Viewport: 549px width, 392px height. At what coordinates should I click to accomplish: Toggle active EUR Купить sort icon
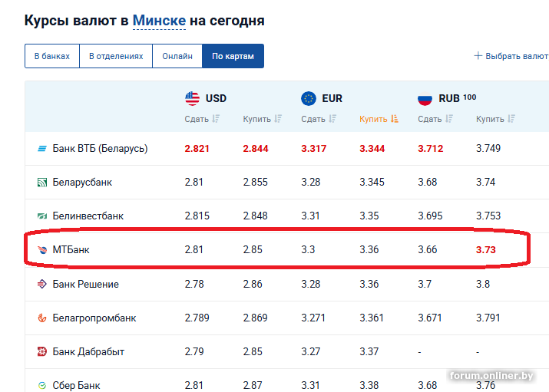(x=395, y=119)
